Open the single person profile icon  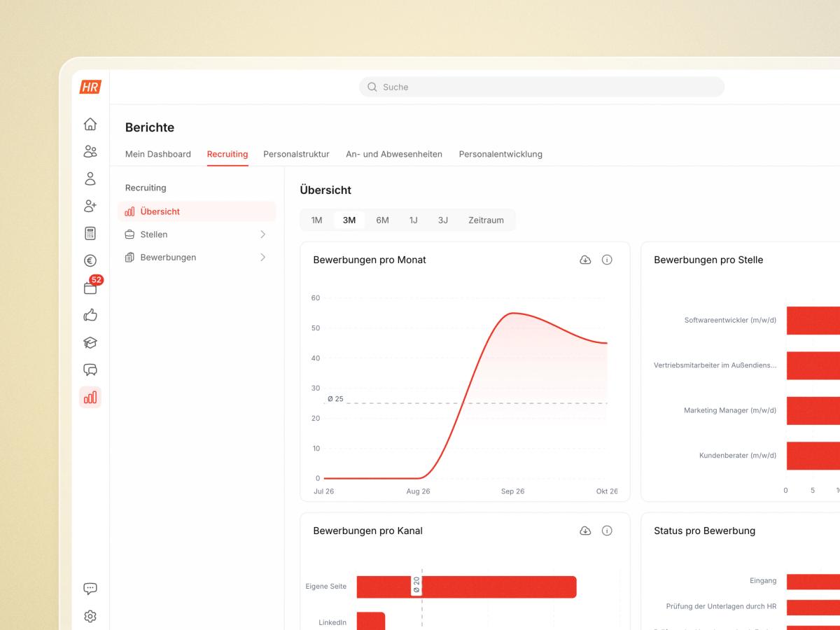pos(90,178)
